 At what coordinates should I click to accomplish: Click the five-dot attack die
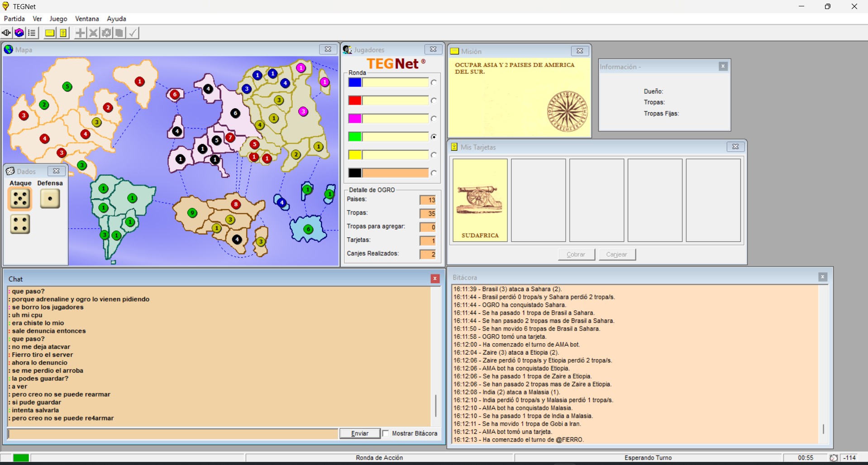coord(20,199)
